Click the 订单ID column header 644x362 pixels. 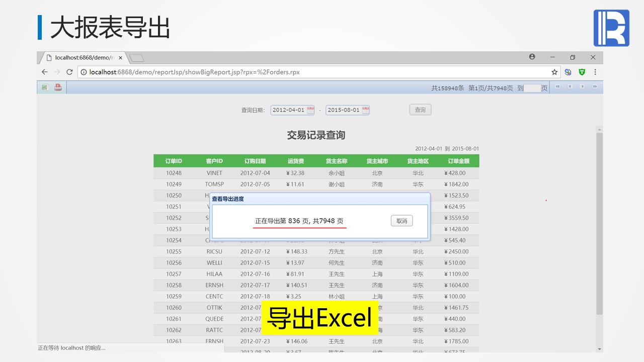tap(174, 161)
